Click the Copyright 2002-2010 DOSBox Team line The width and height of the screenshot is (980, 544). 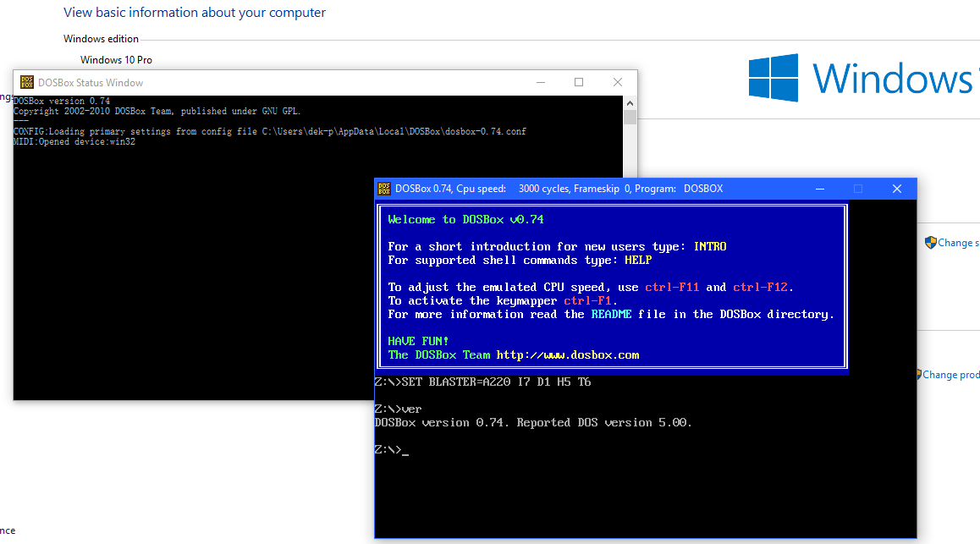coord(157,111)
